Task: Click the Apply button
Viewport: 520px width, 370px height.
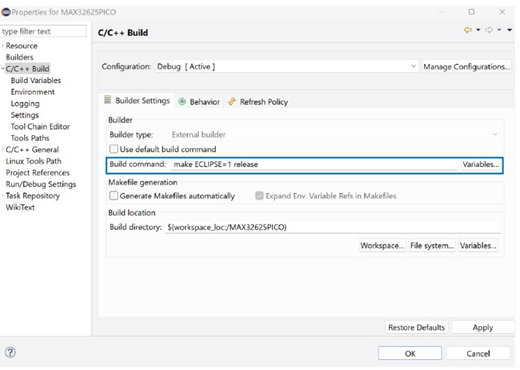Action: pos(482,327)
